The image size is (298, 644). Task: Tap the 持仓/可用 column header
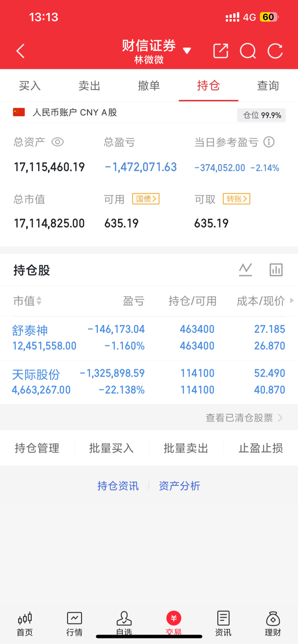[192, 301]
